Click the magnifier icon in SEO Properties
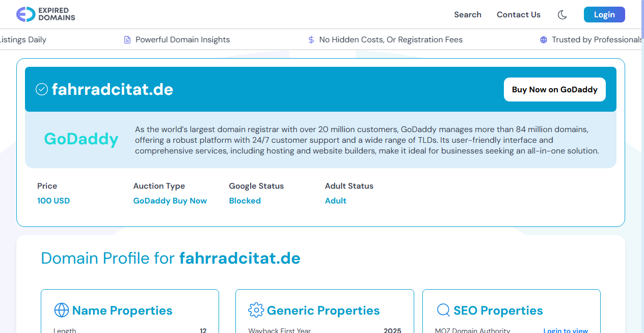The height and width of the screenshot is (333, 644). click(443, 310)
